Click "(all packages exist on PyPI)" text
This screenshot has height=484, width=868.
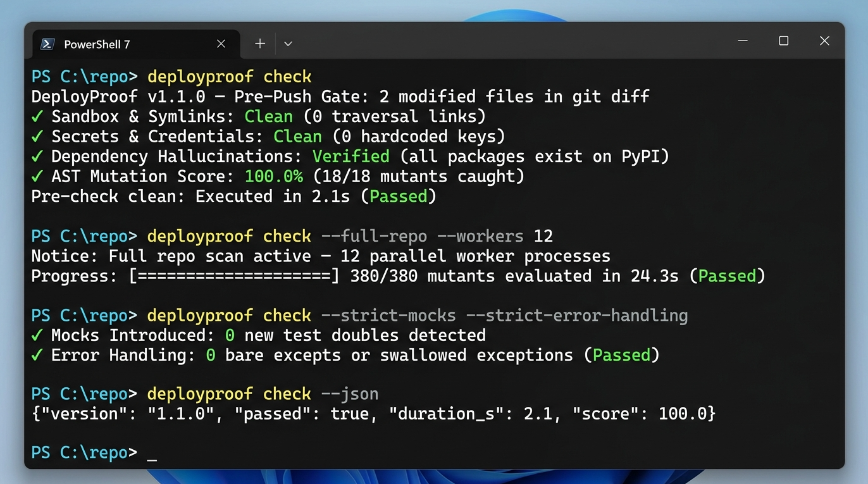tap(535, 157)
